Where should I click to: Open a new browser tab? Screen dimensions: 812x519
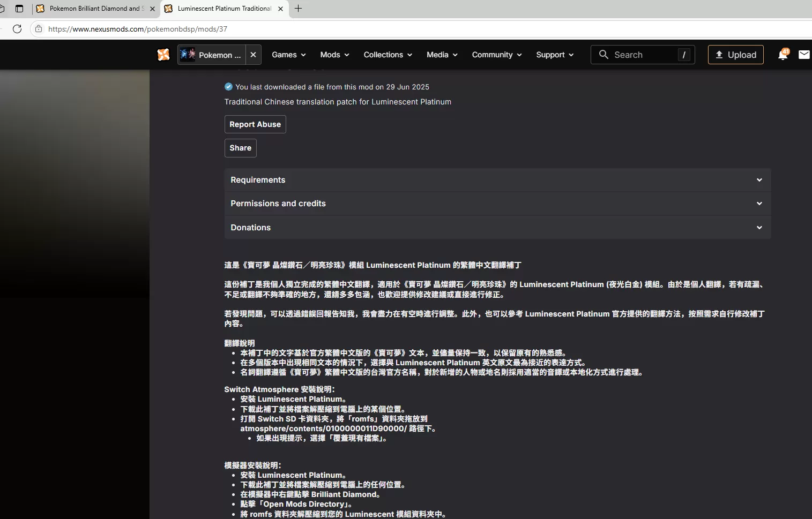(x=299, y=9)
